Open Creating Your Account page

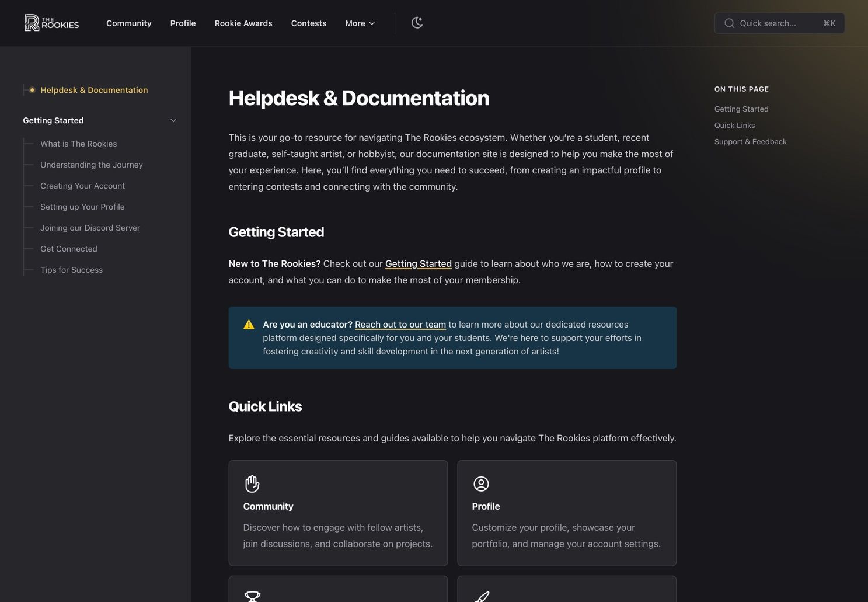coord(83,186)
